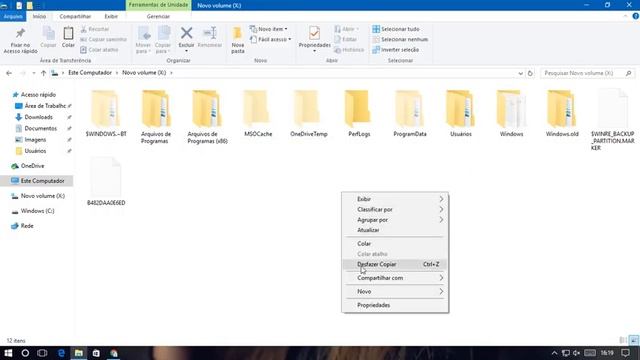This screenshot has width=640, height=360.
Task: Choose Propriedades in context menu
Action: [395, 305]
